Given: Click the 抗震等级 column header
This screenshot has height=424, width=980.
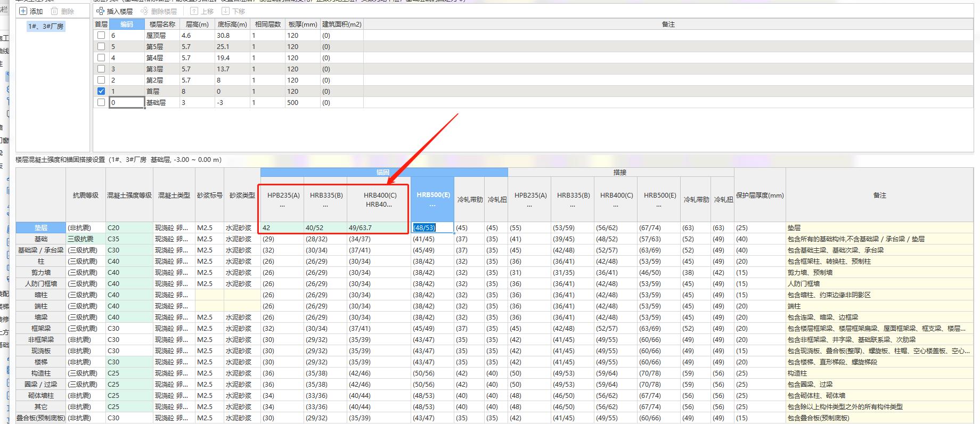Looking at the screenshot, I should tap(86, 195).
